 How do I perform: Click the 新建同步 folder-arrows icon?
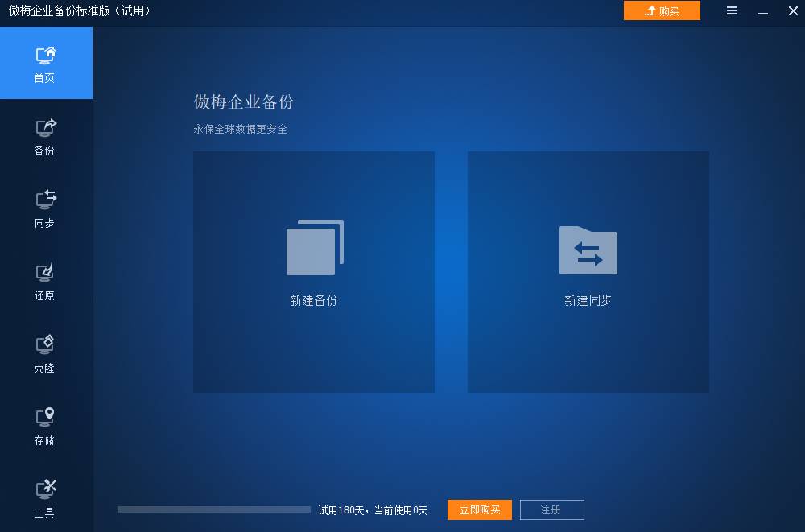[x=588, y=250]
